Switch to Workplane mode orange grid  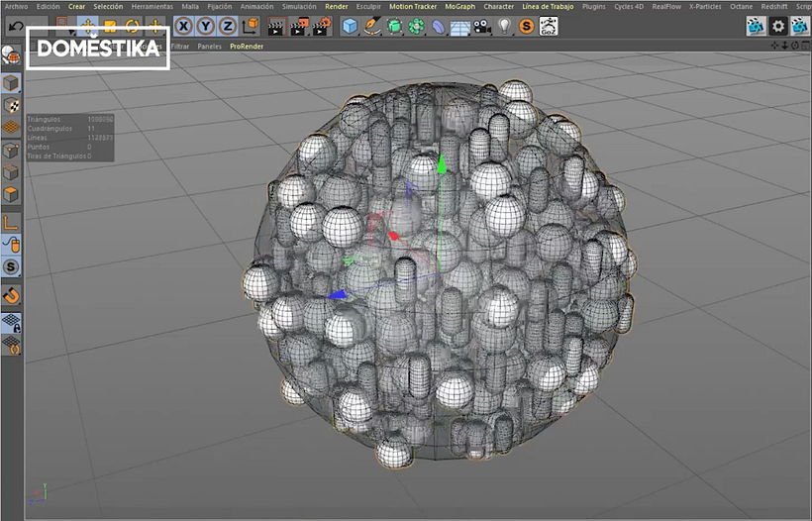tap(12, 128)
